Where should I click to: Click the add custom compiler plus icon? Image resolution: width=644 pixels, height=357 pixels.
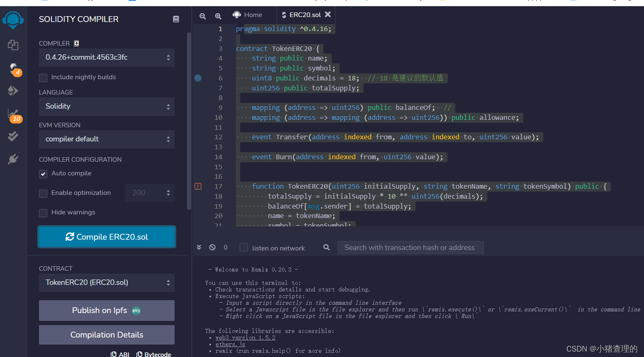76,43
